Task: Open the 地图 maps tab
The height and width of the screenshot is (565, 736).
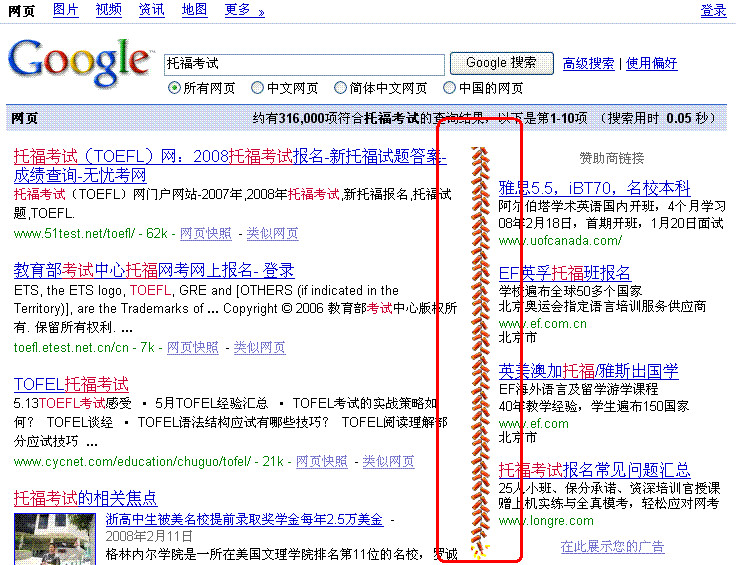Action: 194,9
